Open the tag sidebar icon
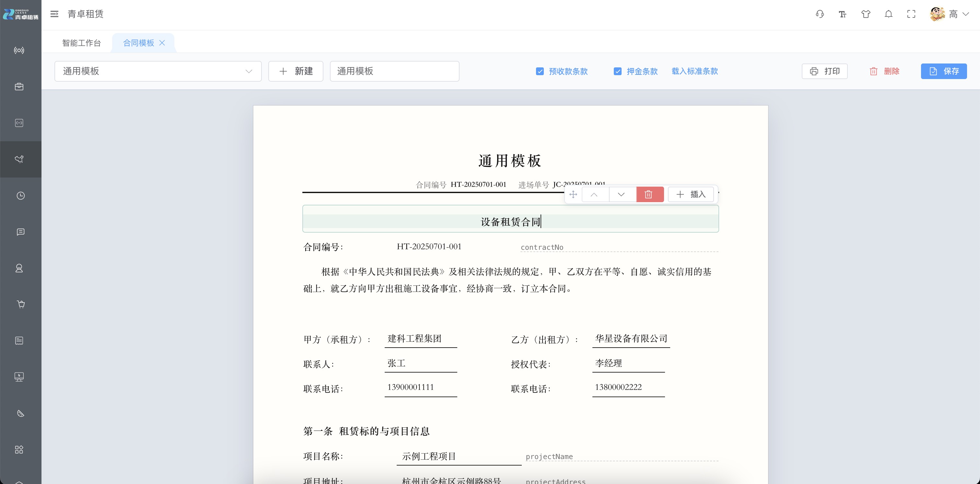 (x=20, y=413)
